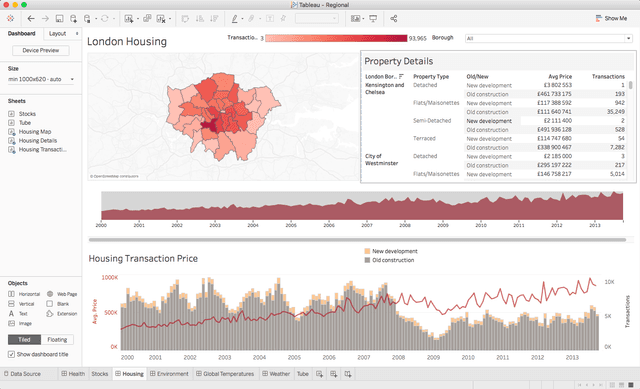Click the sort icon beside London Bor.. header
640x389 pixels.
401,76
